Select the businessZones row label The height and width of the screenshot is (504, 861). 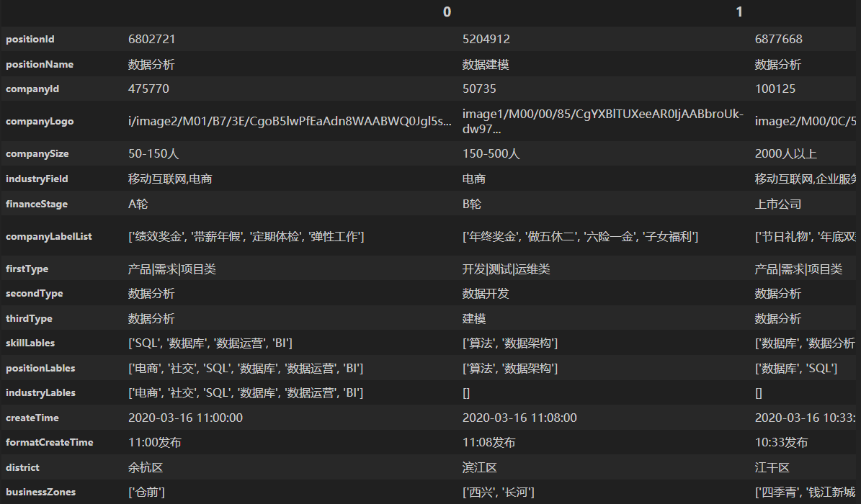tap(40, 492)
